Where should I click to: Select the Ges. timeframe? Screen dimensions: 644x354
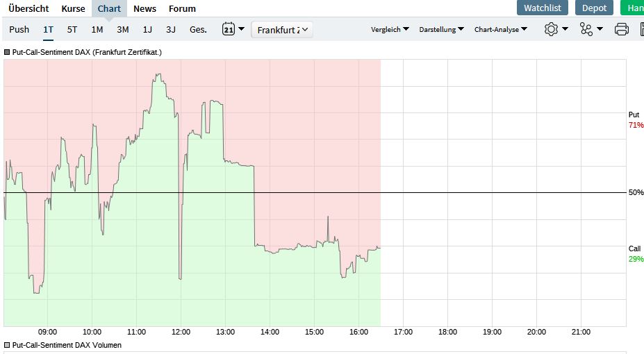click(198, 30)
